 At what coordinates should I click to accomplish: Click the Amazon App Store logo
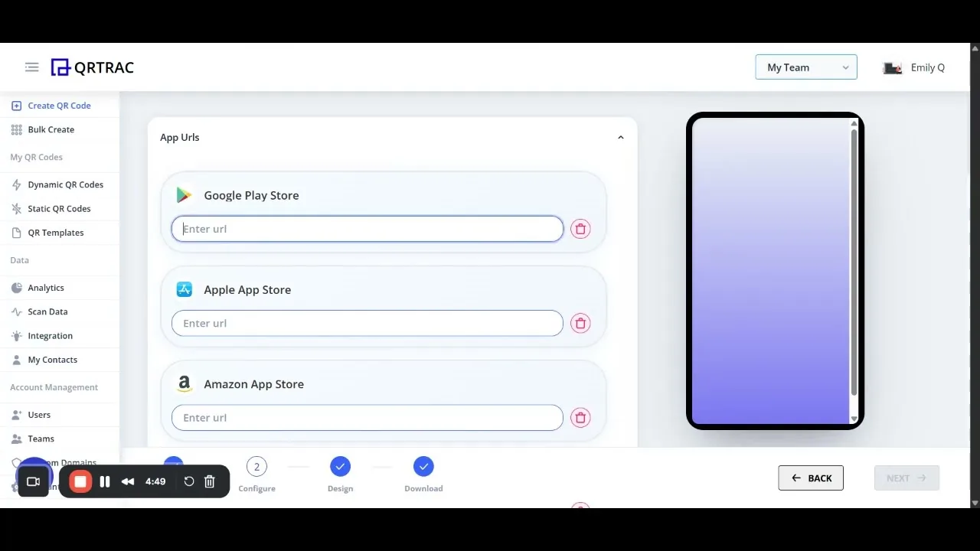coord(184,384)
